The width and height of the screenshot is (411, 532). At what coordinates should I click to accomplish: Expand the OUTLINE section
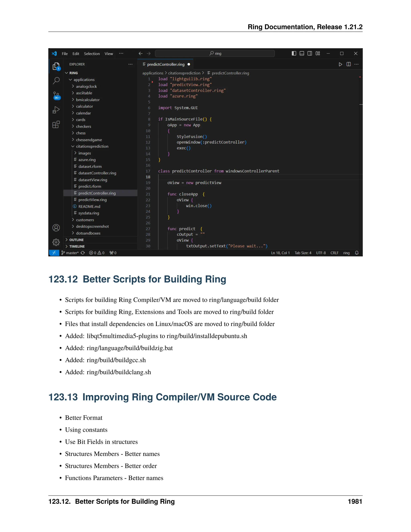[76, 240]
